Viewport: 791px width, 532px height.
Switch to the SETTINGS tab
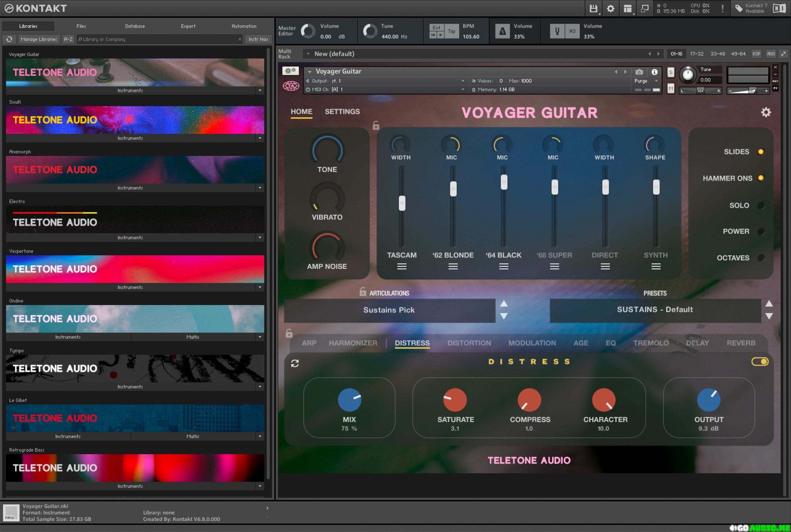point(342,112)
